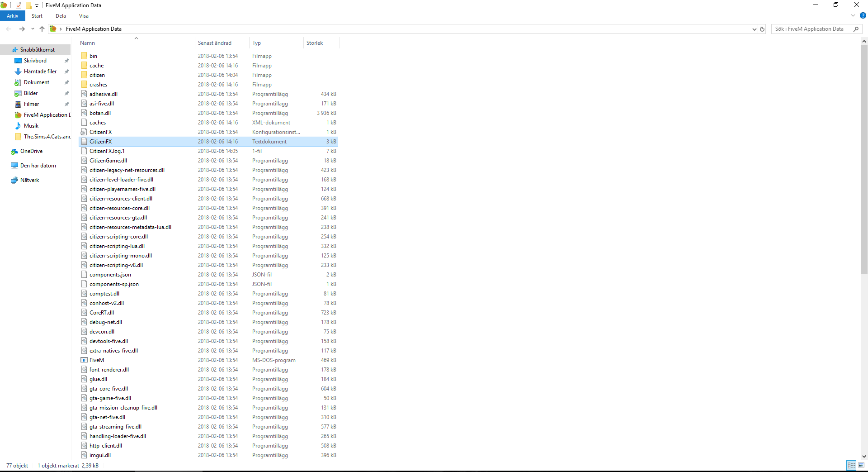Click the CitizenFX text document icon
This screenshot has width=868, height=472.
pyautogui.click(x=84, y=142)
